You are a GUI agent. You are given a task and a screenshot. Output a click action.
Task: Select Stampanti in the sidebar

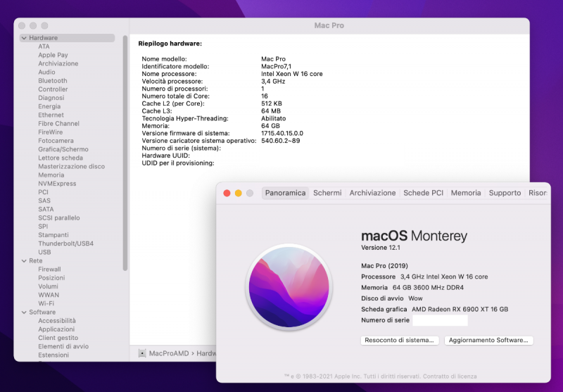53,235
